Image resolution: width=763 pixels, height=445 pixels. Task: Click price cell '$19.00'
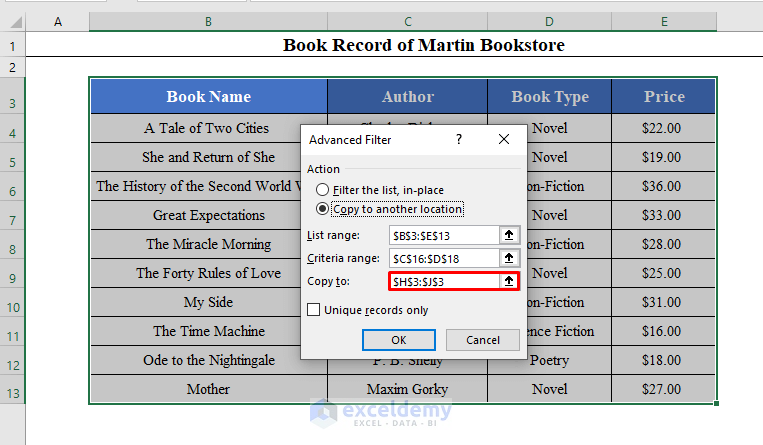[664, 157]
